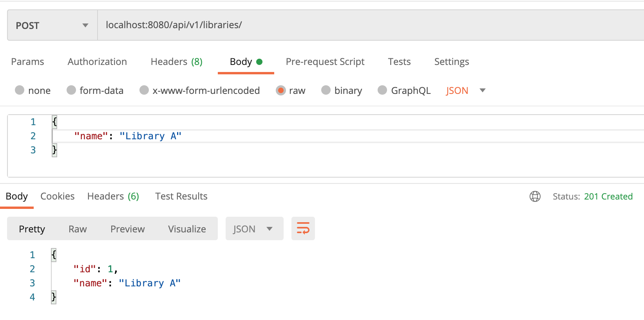This screenshot has width=644, height=320.
Task: Click the globe network information icon
Action: click(535, 196)
